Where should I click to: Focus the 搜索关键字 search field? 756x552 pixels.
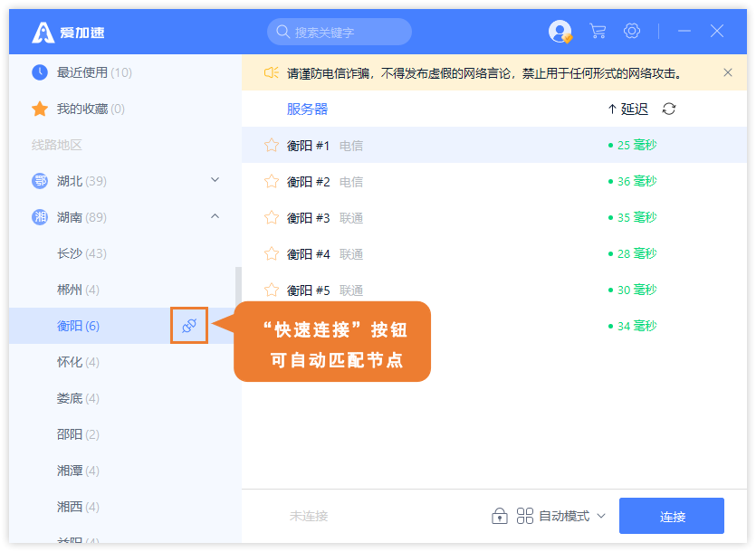pos(348,33)
